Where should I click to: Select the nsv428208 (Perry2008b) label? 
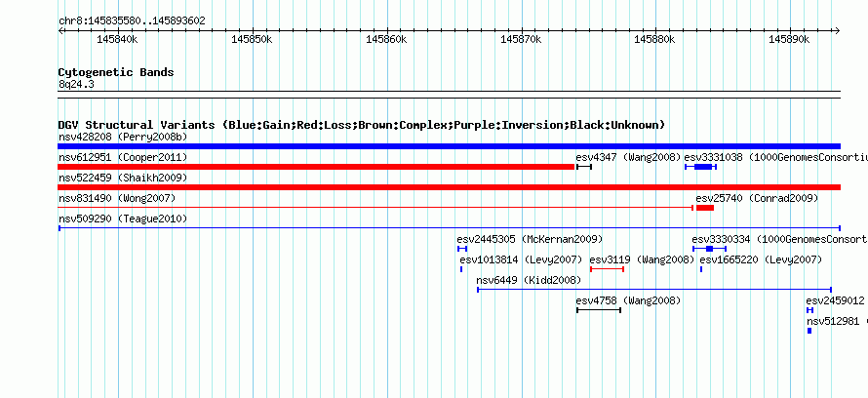[x=123, y=137]
